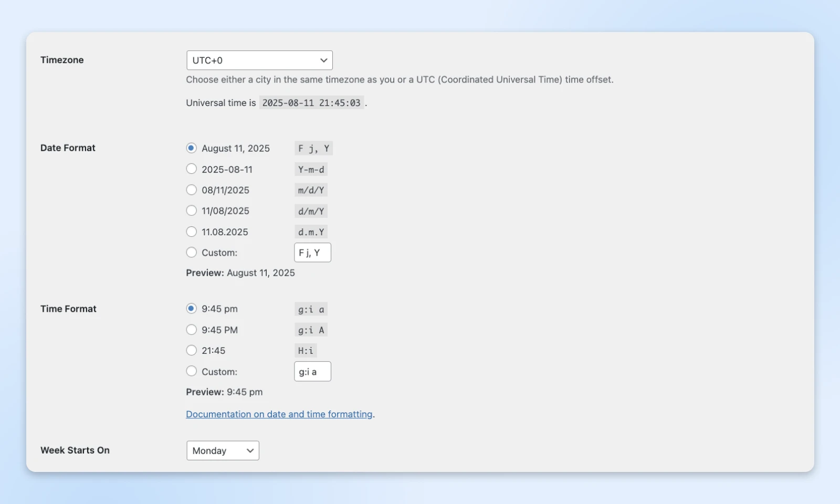Enable the Custom time format radio button

tap(192, 371)
